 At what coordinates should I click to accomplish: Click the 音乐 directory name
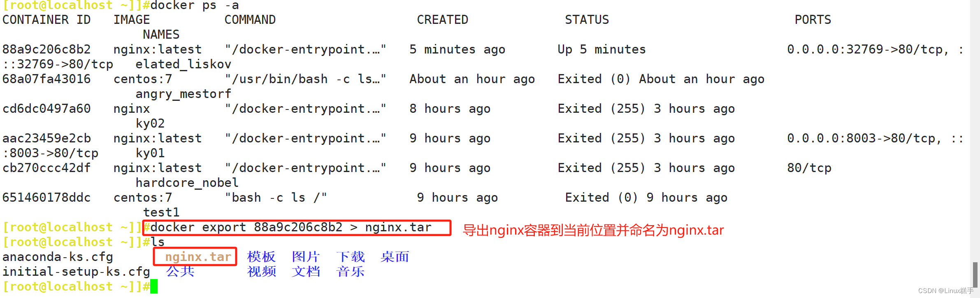[350, 272]
